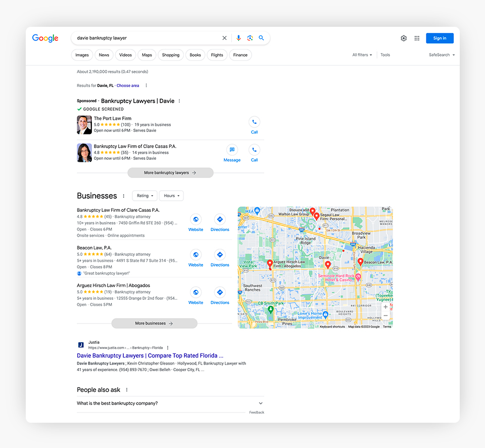Clear the search box with X icon
This screenshot has height=448, width=485.
pyautogui.click(x=225, y=38)
